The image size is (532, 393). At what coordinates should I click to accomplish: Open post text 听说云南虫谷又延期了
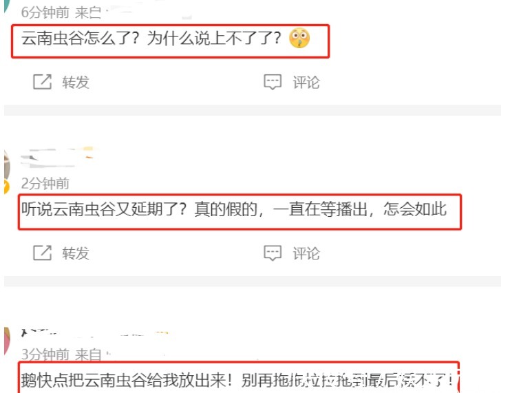pyautogui.click(x=234, y=209)
